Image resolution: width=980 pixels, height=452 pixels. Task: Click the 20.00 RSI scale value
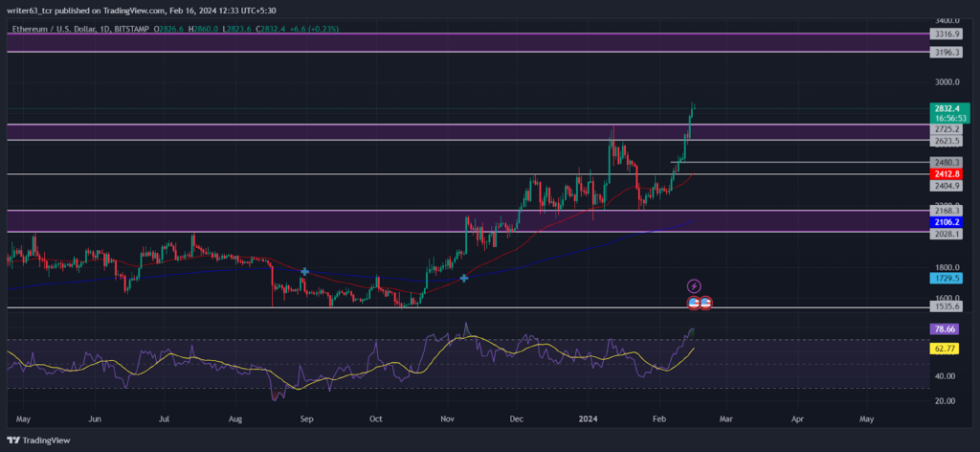point(945,401)
